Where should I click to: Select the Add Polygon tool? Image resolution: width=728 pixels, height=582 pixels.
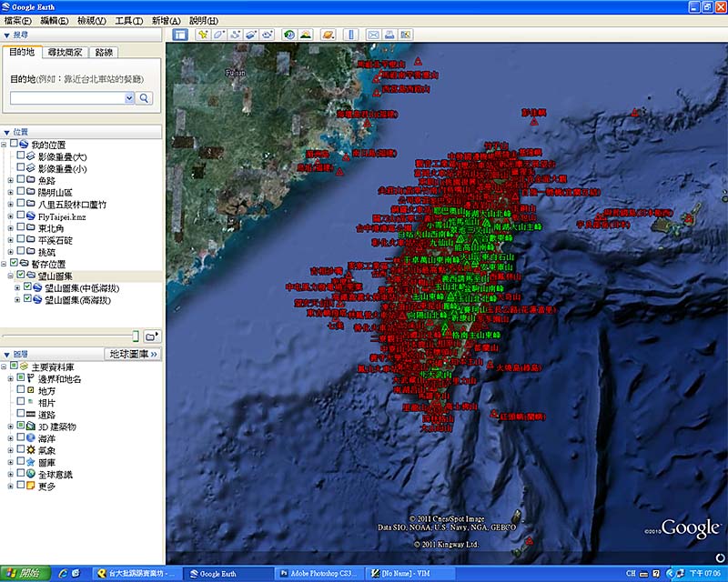point(219,35)
